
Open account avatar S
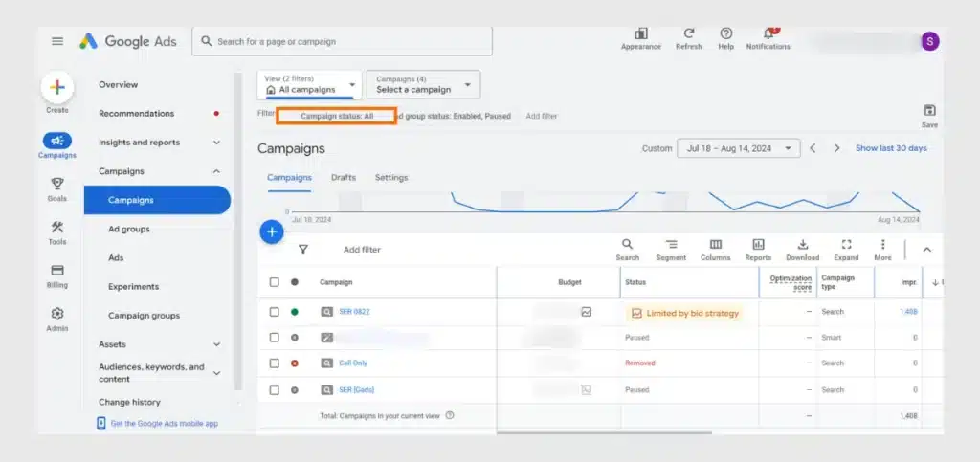[x=930, y=42]
